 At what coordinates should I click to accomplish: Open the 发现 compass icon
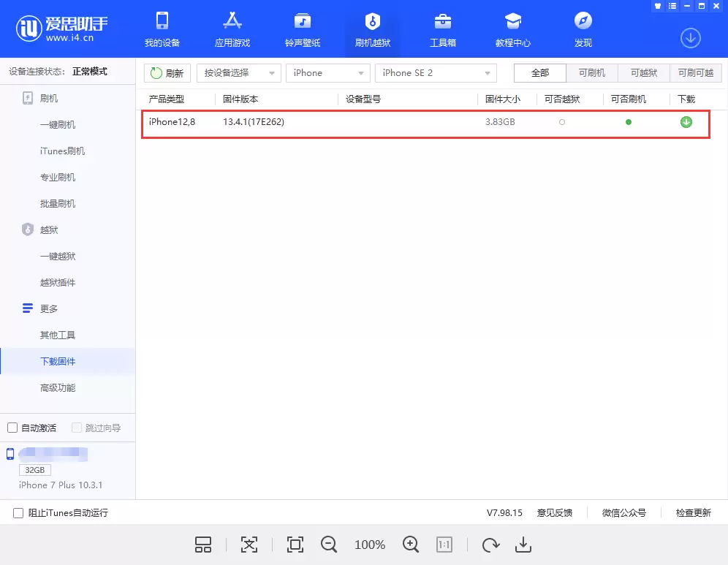[x=583, y=21]
